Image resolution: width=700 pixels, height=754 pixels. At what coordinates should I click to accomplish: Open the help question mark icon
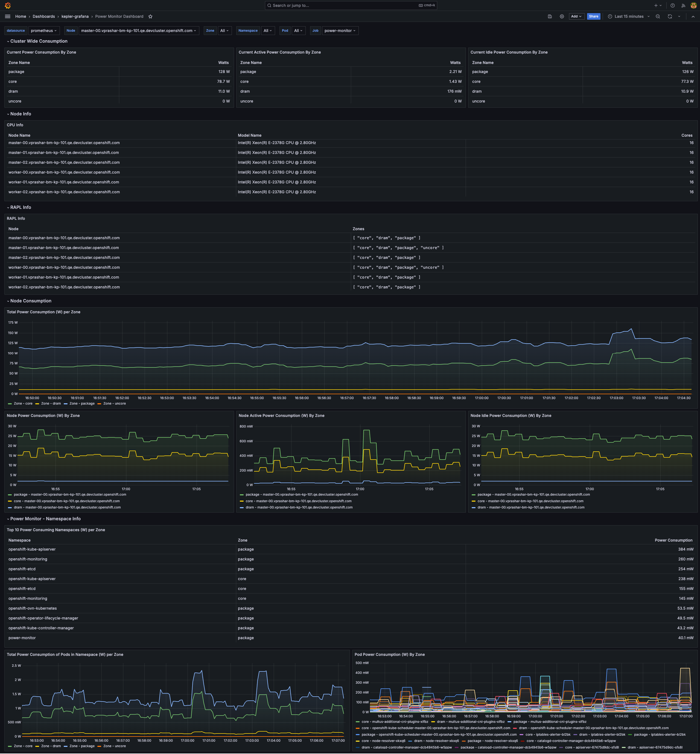click(x=672, y=5)
